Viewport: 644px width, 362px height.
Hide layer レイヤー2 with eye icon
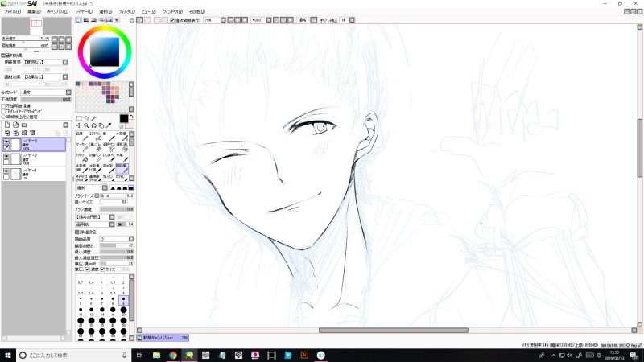(x=6, y=156)
